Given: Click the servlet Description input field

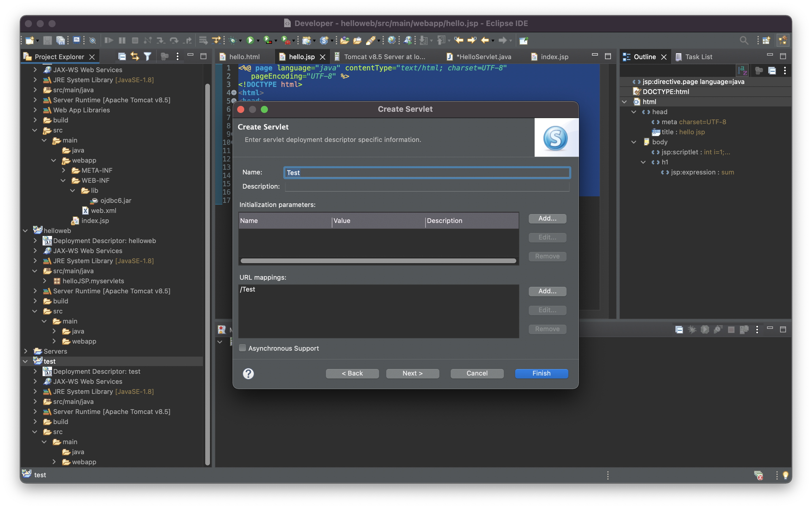Looking at the screenshot, I should pos(427,187).
